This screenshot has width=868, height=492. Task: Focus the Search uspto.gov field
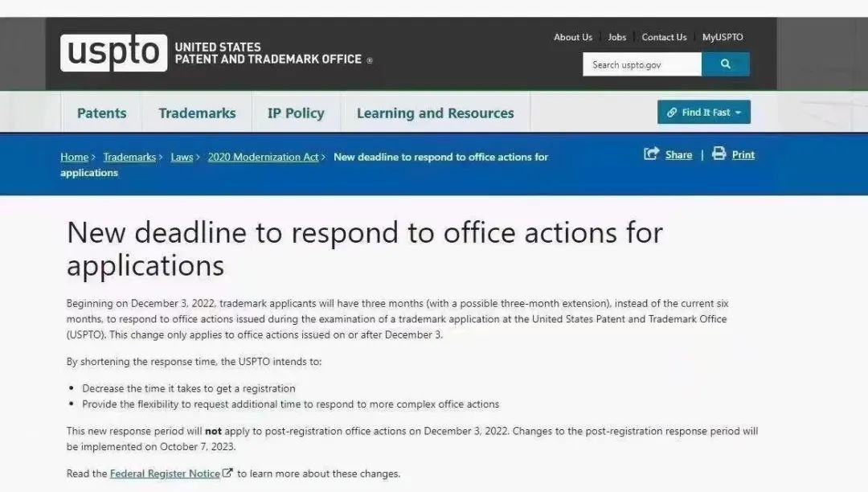tap(642, 64)
